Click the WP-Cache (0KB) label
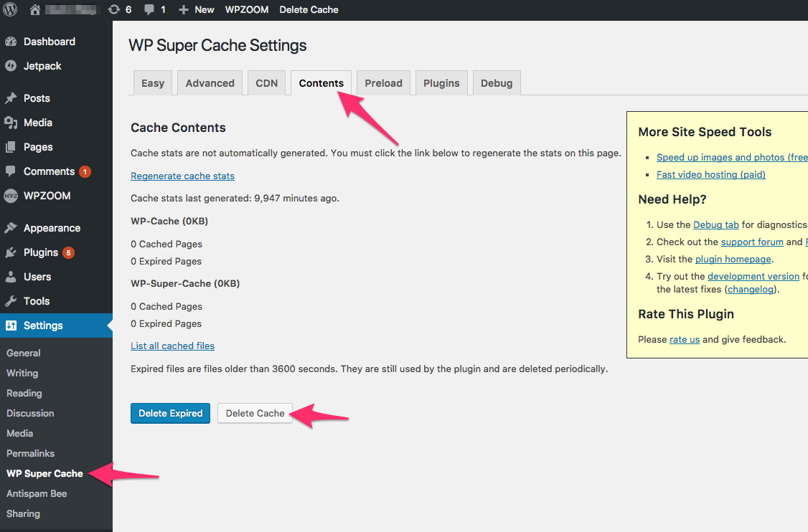Image resolution: width=808 pixels, height=532 pixels. 169,222
